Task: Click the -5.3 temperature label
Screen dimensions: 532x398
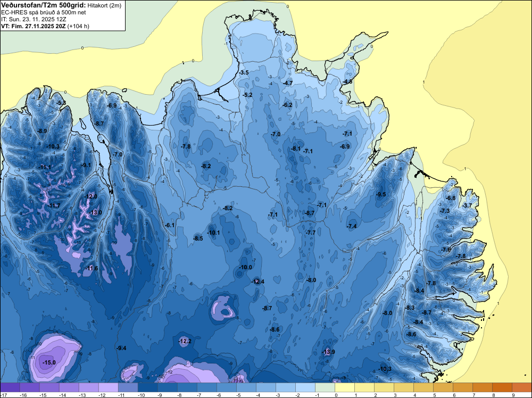Action: click(61, 103)
